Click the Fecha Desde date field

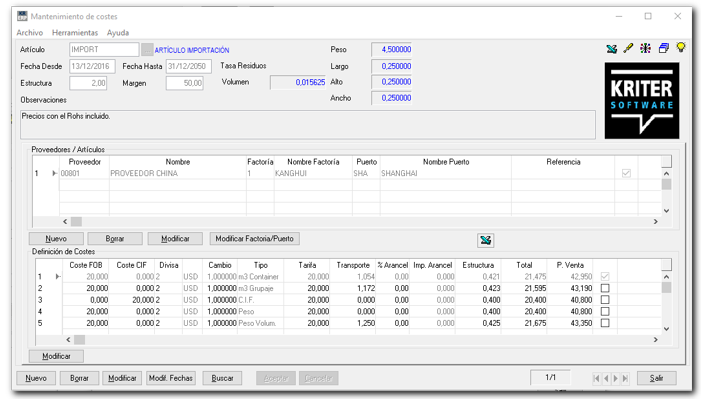click(92, 66)
